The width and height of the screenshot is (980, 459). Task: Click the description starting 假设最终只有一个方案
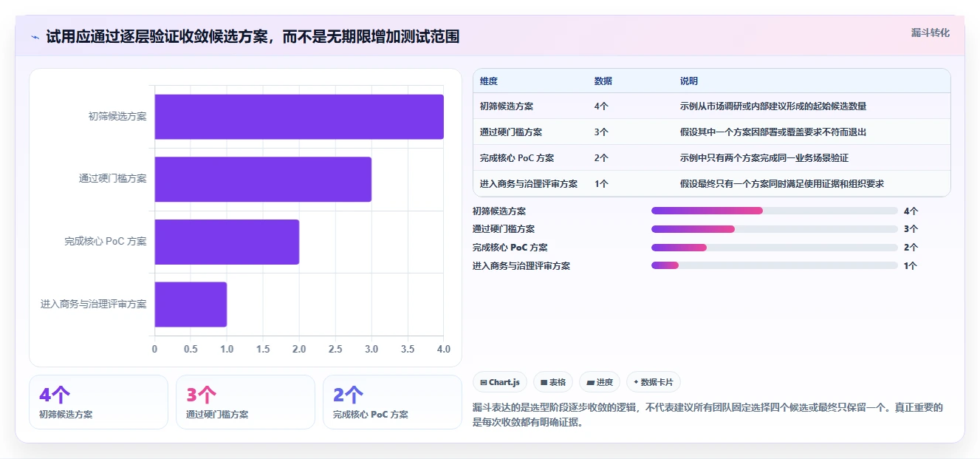pyautogui.click(x=782, y=184)
